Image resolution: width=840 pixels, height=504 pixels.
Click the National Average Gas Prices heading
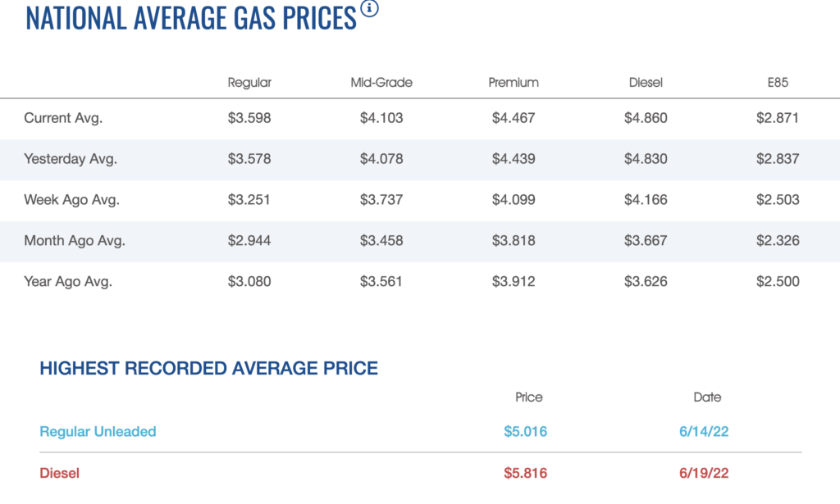pos(190,18)
